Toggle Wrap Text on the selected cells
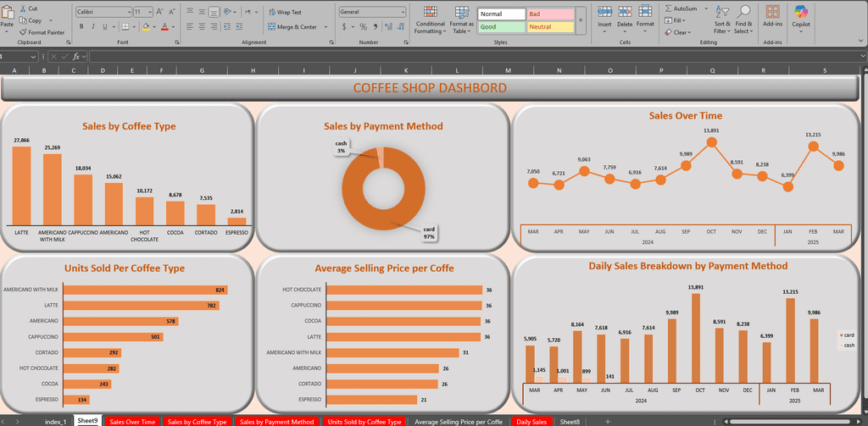The width and height of the screenshot is (868, 426). pyautogui.click(x=283, y=12)
